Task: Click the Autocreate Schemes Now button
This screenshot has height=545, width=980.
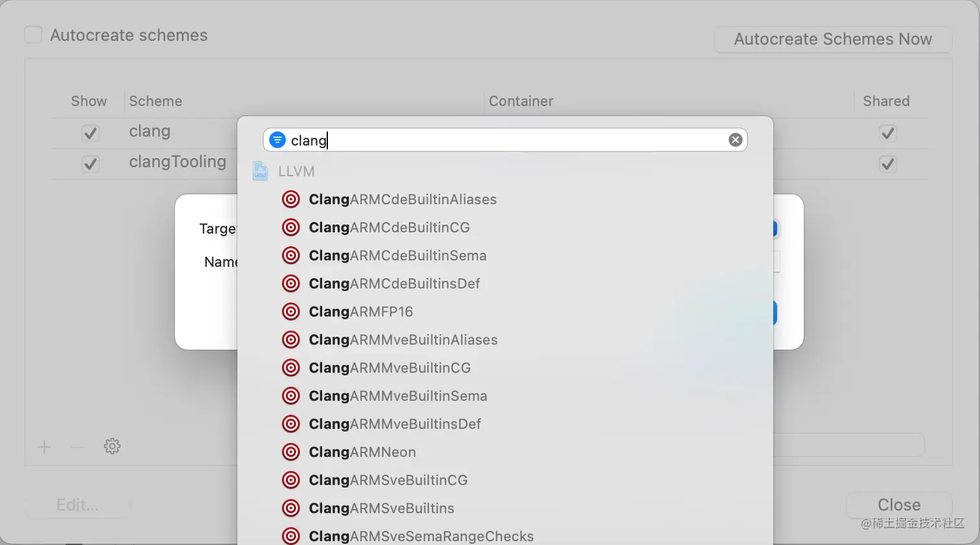Action: (x=832, y=39)
